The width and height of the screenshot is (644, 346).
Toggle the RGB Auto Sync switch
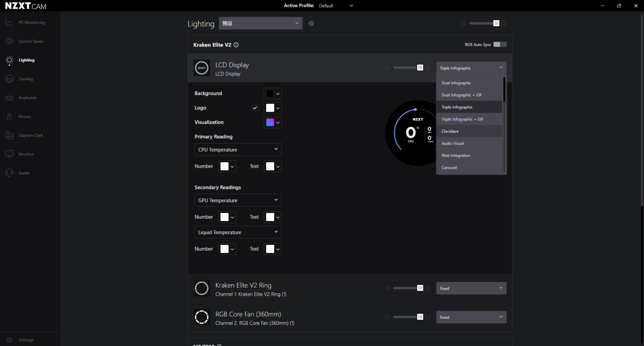500,45
